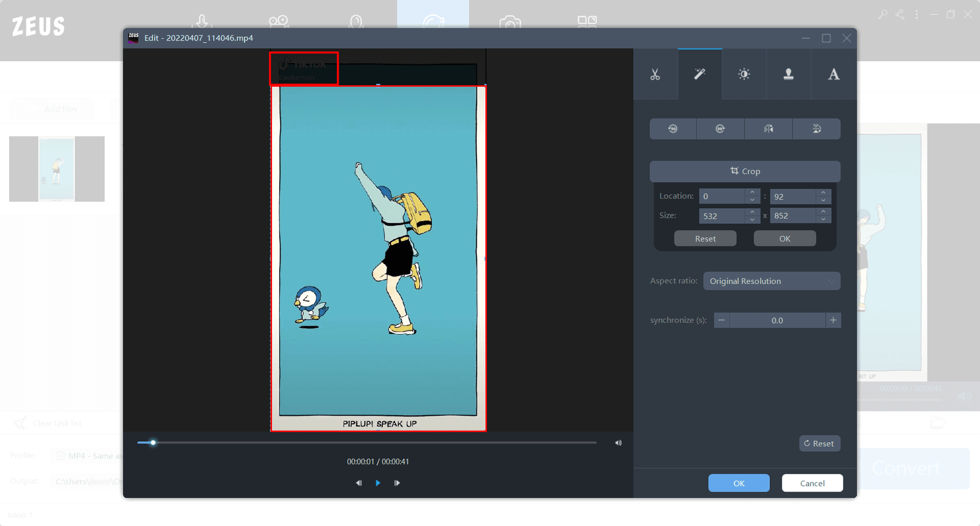Screen dimensions: 980x526
Task: Open the Record camera tab in ZEUS main window
Action: (279, 21)
